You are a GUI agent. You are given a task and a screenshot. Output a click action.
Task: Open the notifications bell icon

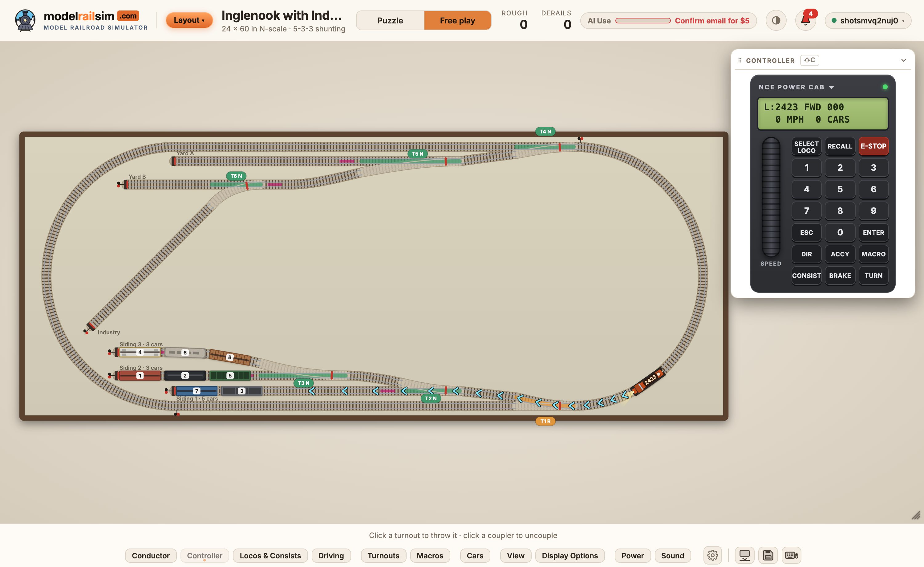coord(805,20)
